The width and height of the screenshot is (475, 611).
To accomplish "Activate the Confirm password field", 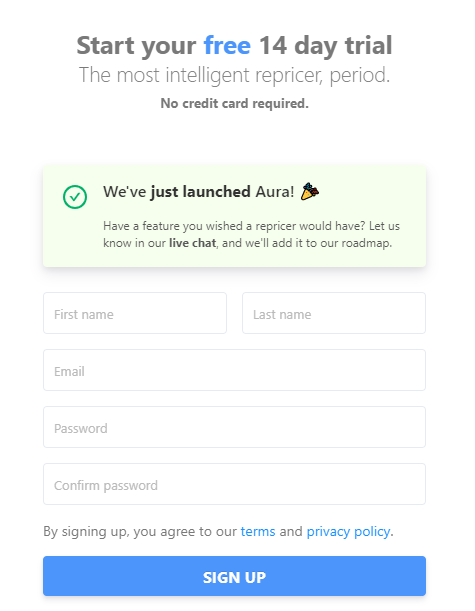I will [x=235, y=484].
